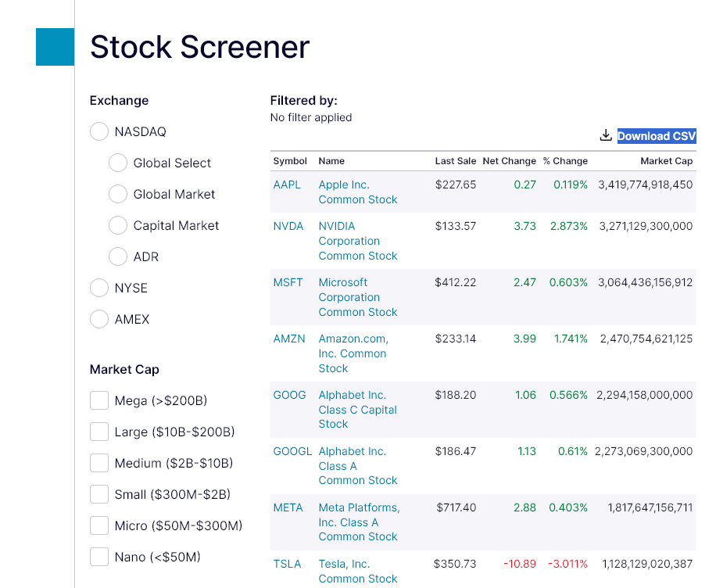This screenshot has width=716, height=588.
Task: Click Tesla, Inc. Common Stock link
Action: point(358,571)
